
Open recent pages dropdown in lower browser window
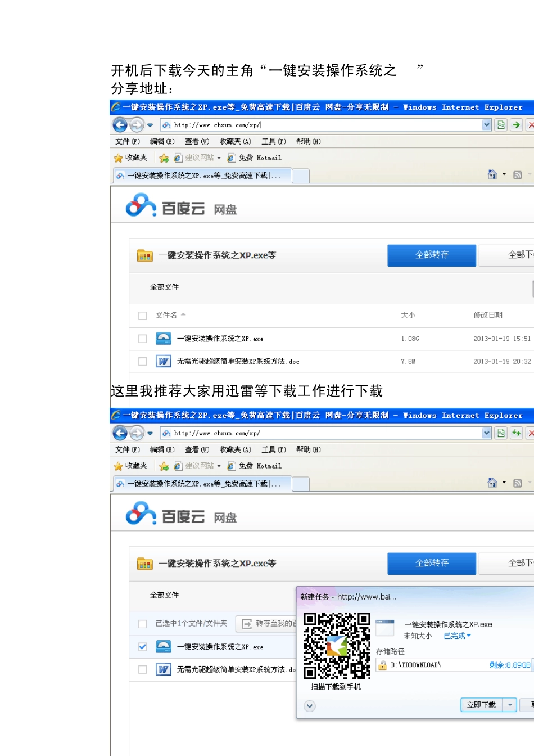(x=150, y=433)
